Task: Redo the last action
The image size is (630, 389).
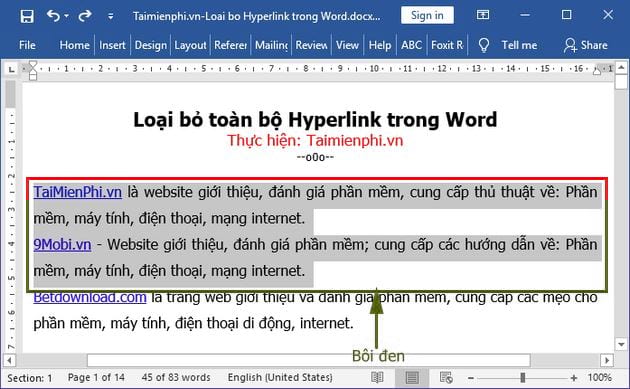Action: pyautogui.click(x=85, y=16)
